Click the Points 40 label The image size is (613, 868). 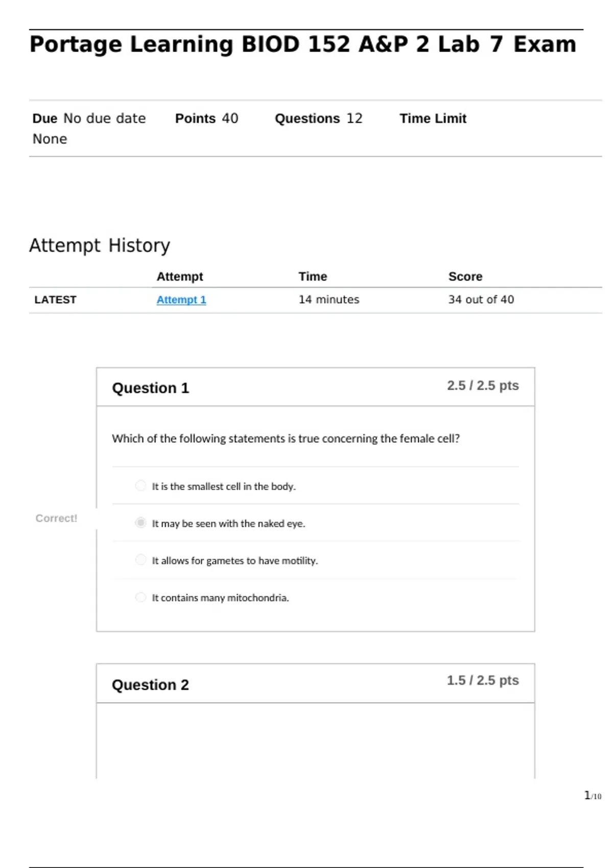[207, 118]
